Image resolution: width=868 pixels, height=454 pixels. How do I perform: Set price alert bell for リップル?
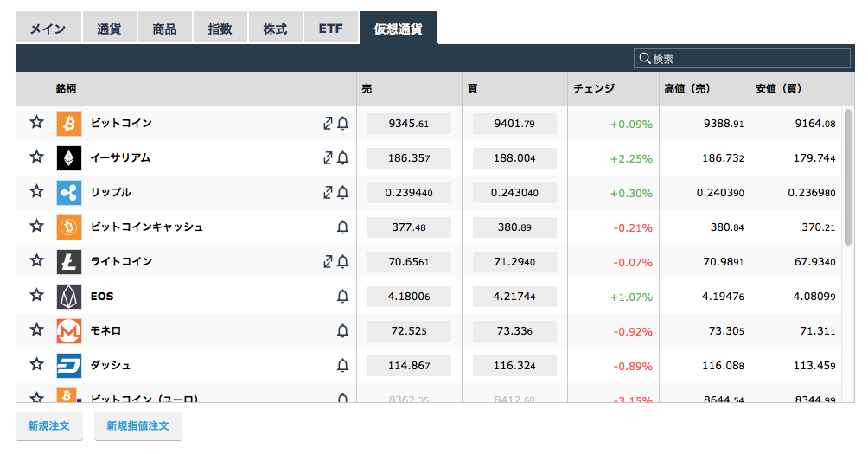[x=342, y=192]
